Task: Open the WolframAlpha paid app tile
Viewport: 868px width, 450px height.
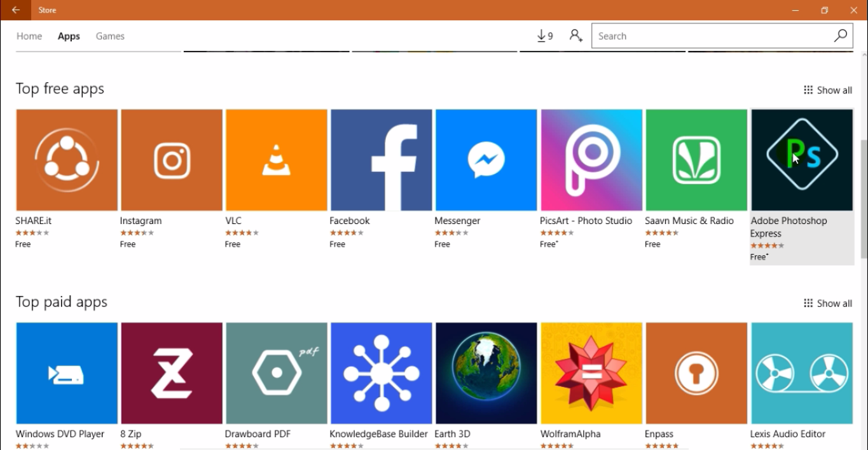Action: coord(591,373)
